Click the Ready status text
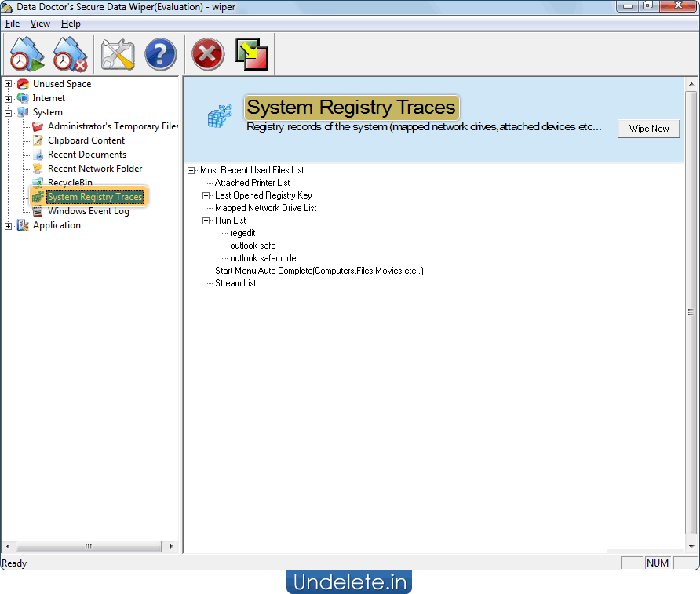Image resolution: width=700 pixels, height=594 pixels. [14, 563]
